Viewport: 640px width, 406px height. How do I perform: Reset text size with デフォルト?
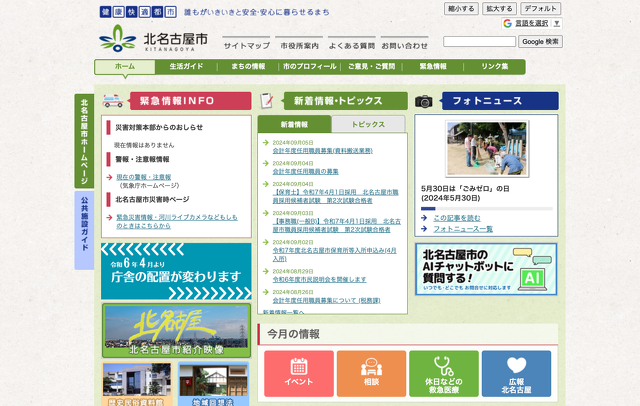tap(540, 8)
